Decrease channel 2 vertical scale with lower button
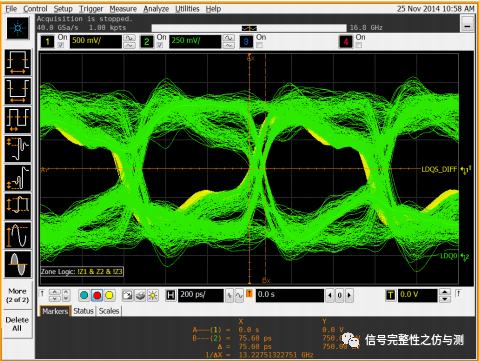Screen dimensions: 479x361 [x=229, y=45]
